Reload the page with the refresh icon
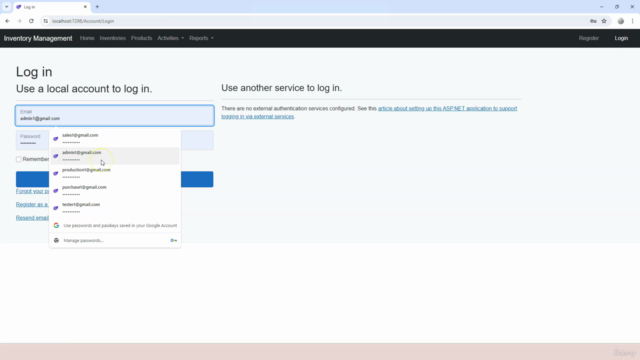This screenshot has width=640, height=360. pos(31,21)
